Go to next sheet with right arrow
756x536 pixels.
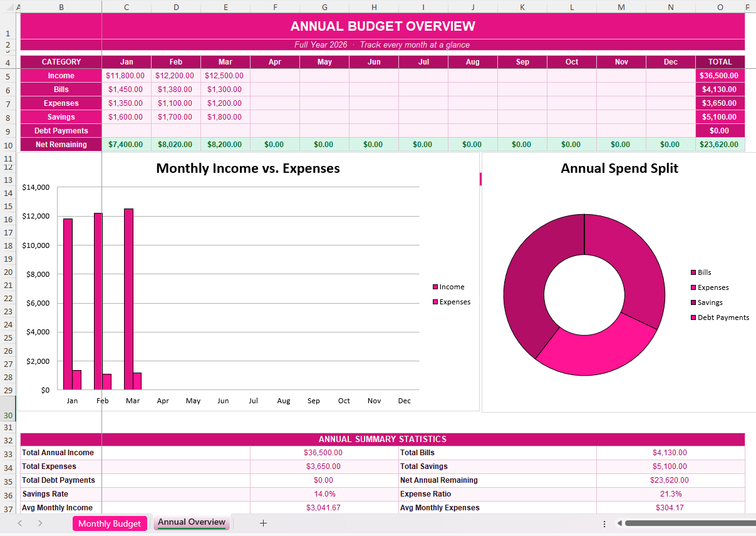pos(40,523)
